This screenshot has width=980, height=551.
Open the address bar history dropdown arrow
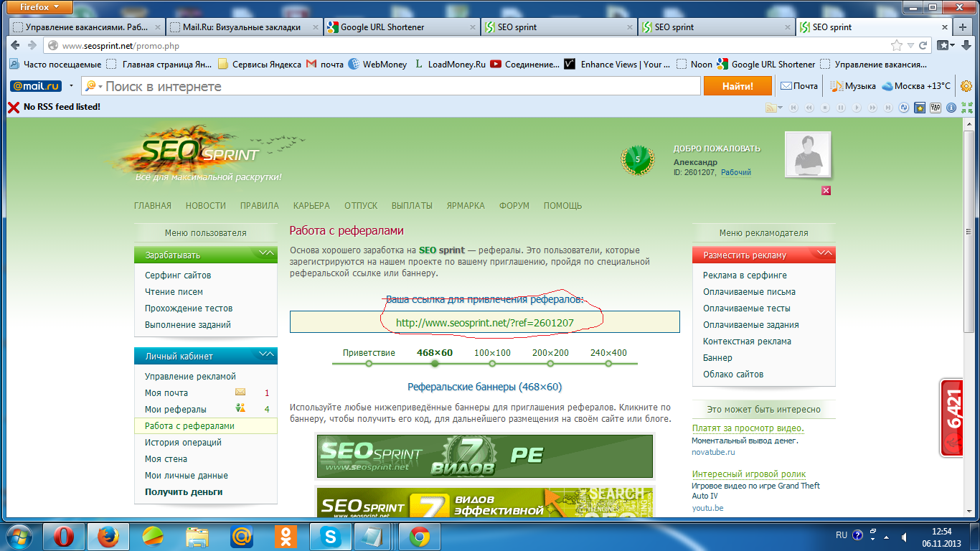(910, 45)
